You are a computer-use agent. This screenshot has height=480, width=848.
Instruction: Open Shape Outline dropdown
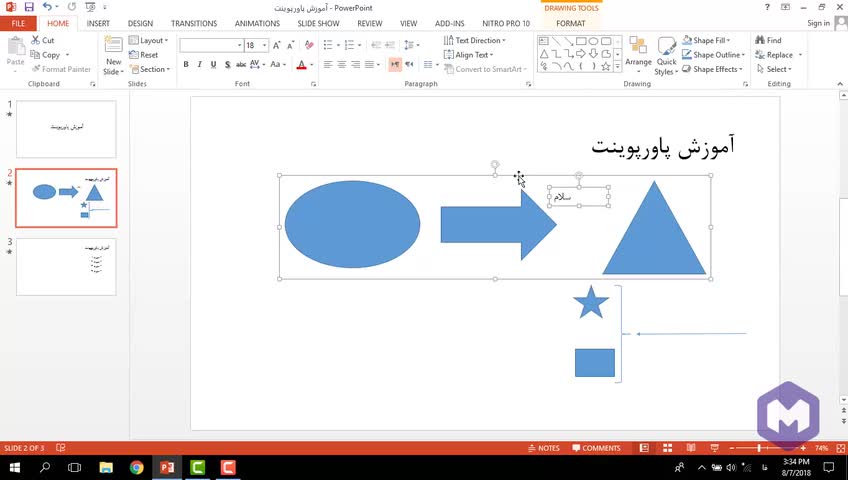713,55
